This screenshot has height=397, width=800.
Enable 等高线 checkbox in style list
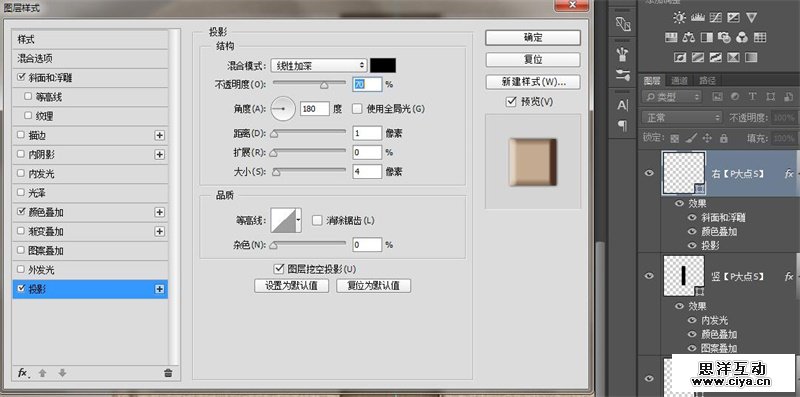coord(28,97)
